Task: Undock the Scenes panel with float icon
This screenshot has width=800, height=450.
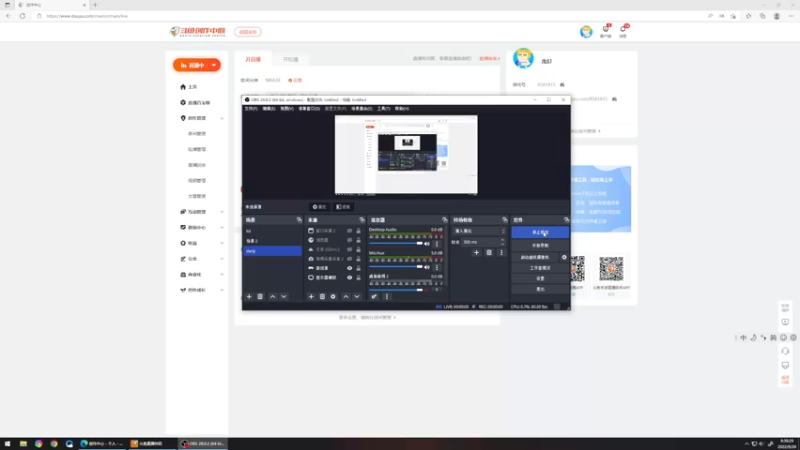Action: coord(299,220)
